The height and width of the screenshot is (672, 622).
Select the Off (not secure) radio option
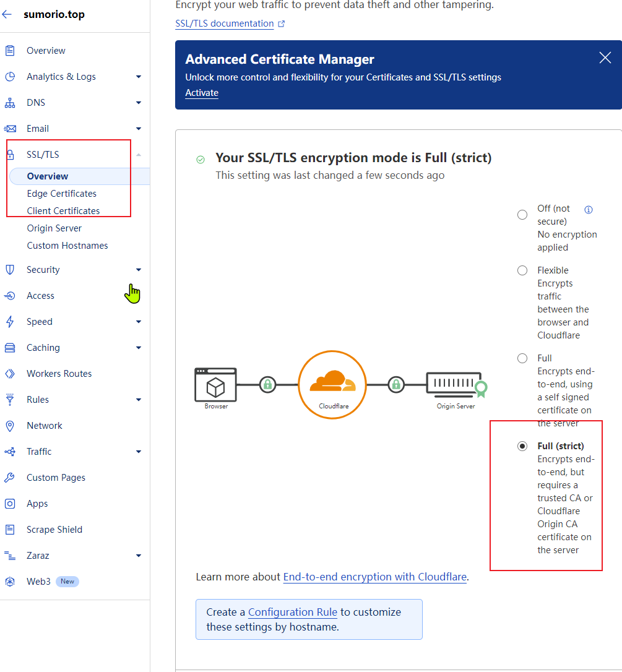(522, 215)
